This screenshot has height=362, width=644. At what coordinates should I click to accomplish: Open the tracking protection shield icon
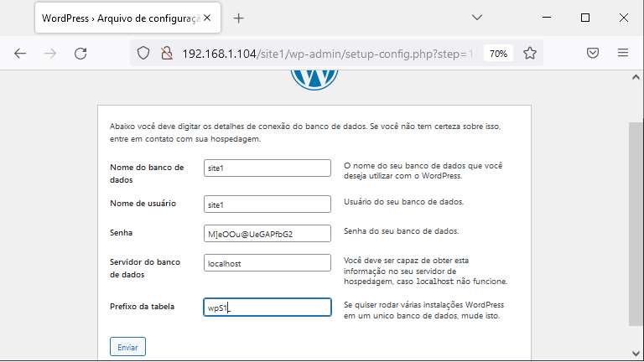click(143, 54)
